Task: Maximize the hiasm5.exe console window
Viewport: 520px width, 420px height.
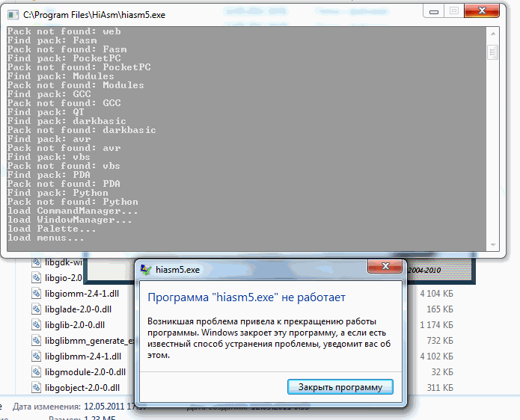Action: (x=453, y=10)
